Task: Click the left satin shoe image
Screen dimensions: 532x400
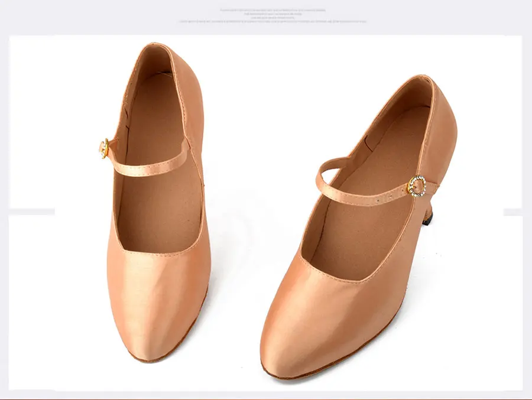Action: (154, 202)
